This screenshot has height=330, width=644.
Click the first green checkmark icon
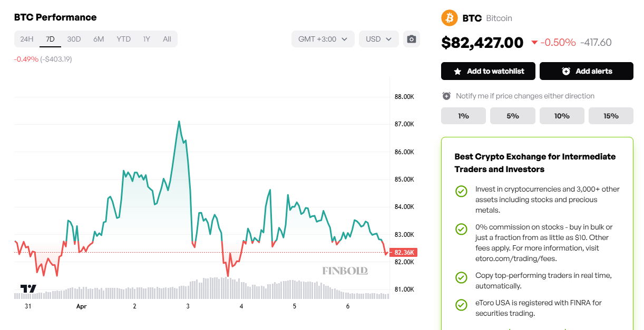[461, 191]
